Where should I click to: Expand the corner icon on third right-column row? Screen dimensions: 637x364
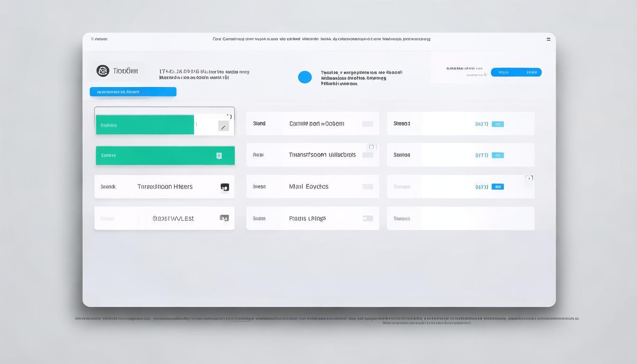[x=529, y=178]
